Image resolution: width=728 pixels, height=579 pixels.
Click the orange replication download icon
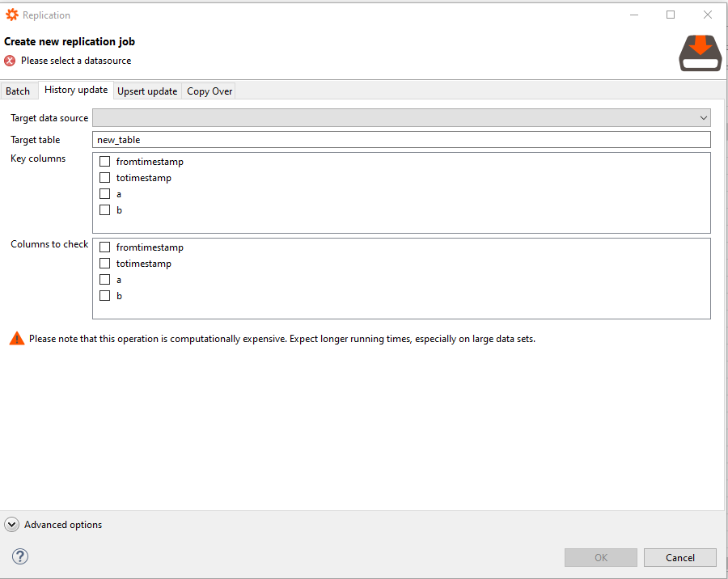[x=700, y=53]
